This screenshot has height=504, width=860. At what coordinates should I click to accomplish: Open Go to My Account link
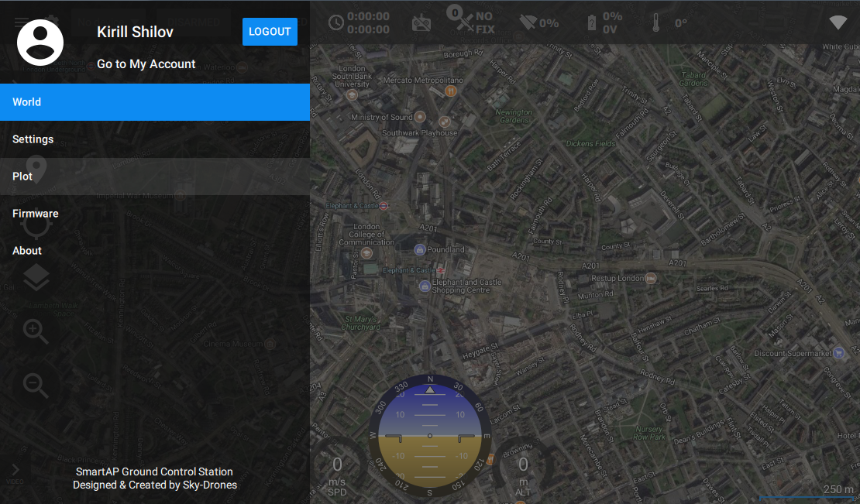click(146, 64)
